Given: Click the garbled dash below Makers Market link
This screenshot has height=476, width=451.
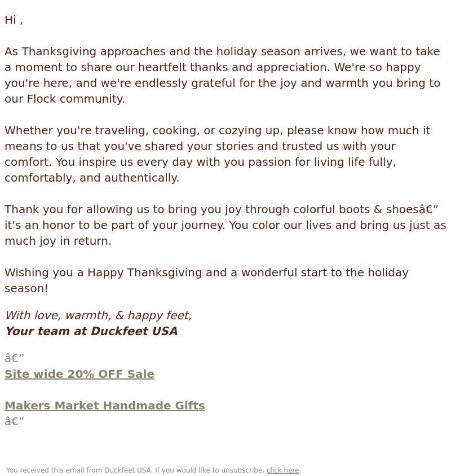Looking at the screenshot, I should (14, 421).
